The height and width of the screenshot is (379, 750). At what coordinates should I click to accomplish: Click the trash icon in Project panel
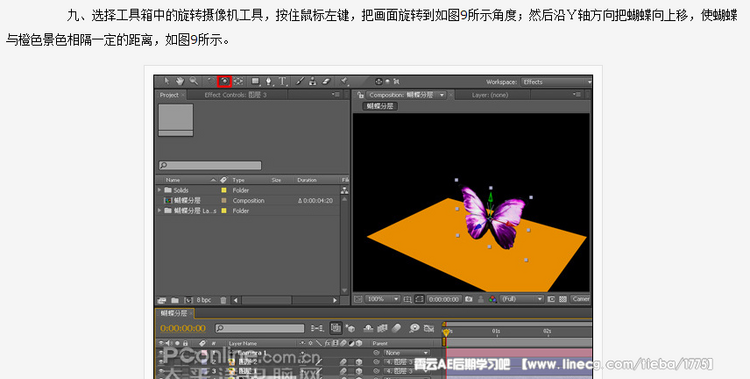click(x=223, y=300)
